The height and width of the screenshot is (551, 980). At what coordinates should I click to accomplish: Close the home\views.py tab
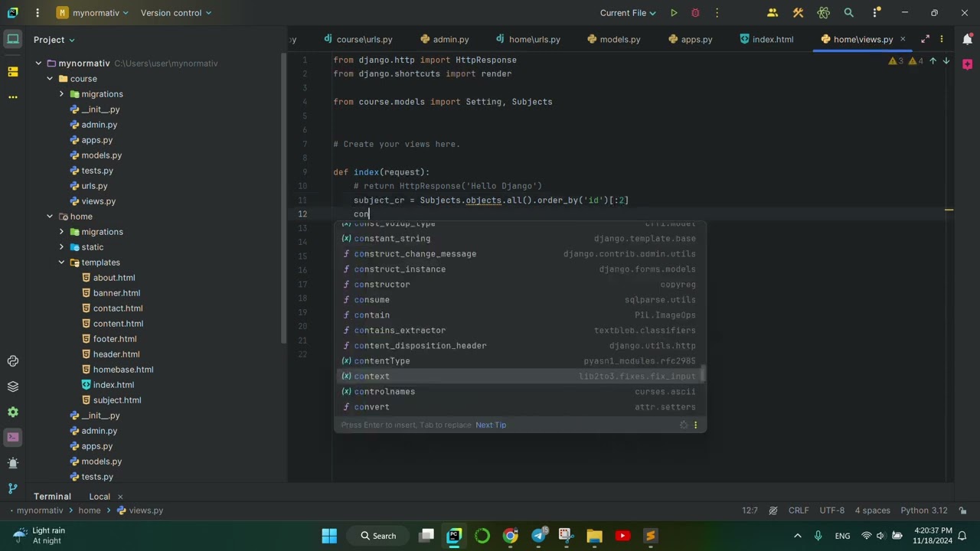click(903, 39)
